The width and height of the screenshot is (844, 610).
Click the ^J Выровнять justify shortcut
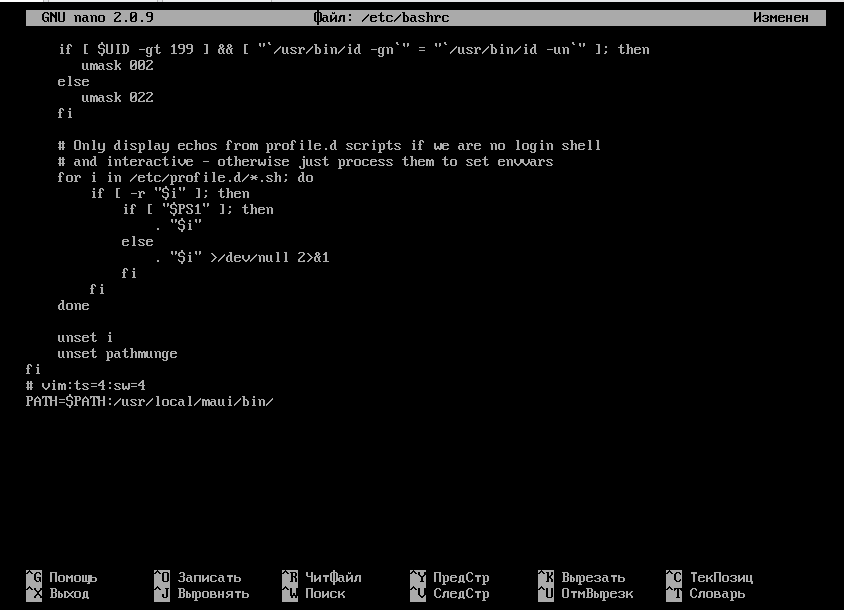tap(201, 593)
